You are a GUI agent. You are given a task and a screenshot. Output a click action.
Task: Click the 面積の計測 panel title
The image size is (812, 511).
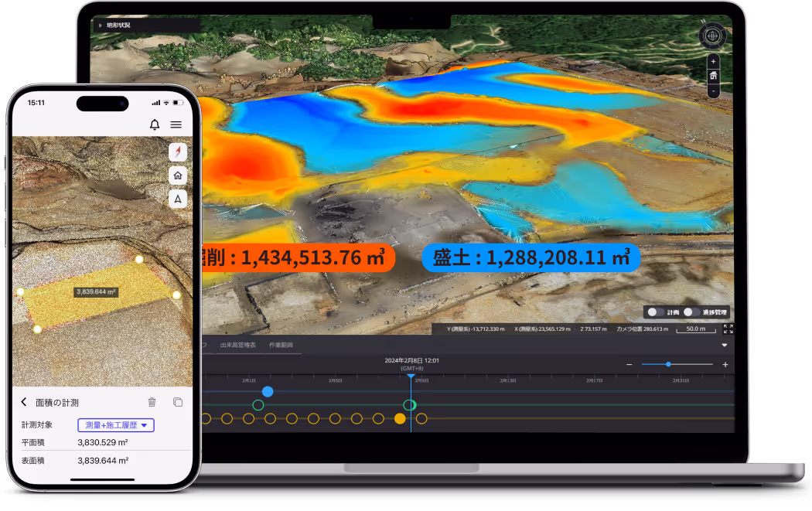[x=57, y=402]
